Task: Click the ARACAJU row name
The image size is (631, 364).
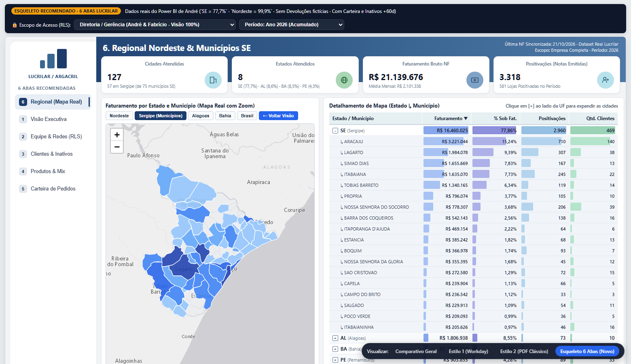Action: [x=354, y=142]
